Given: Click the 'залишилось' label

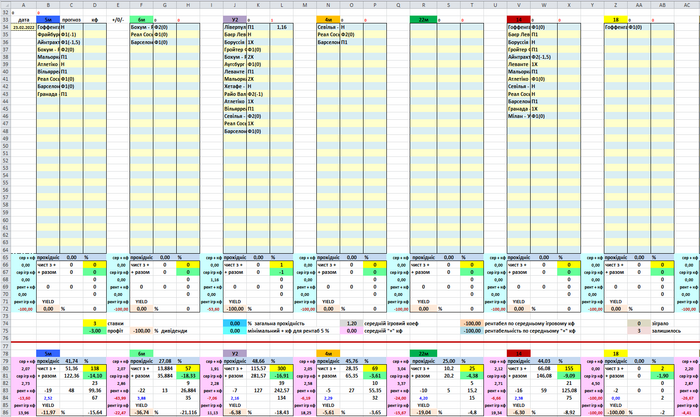Looking at the screenshot, I should pyautogui.click(x=666, y=331).
